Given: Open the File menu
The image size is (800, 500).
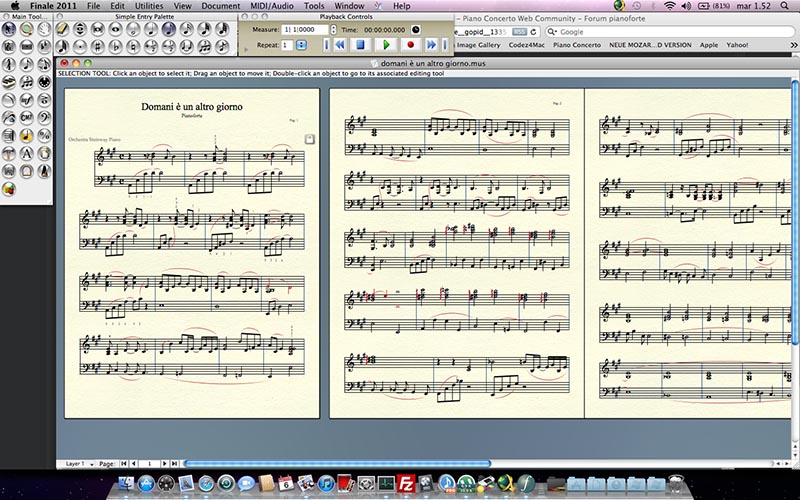Looking at the screenshot, I should [93, 6].
